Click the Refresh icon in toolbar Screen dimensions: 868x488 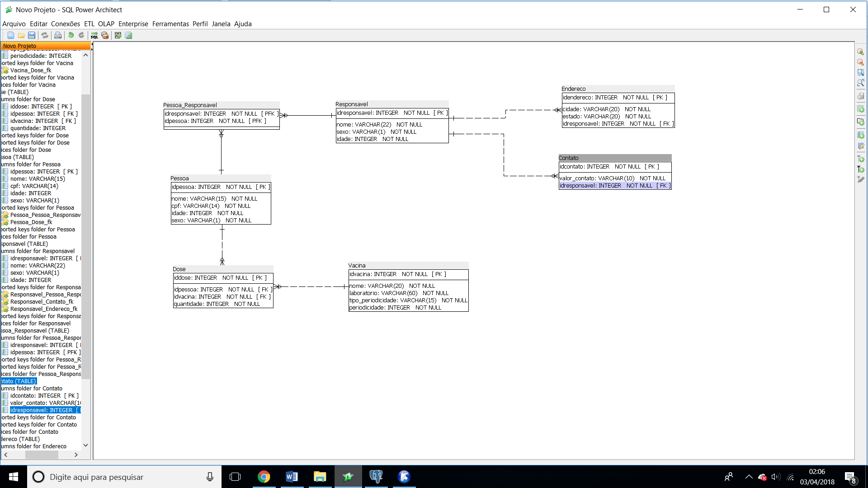(45, 35)
